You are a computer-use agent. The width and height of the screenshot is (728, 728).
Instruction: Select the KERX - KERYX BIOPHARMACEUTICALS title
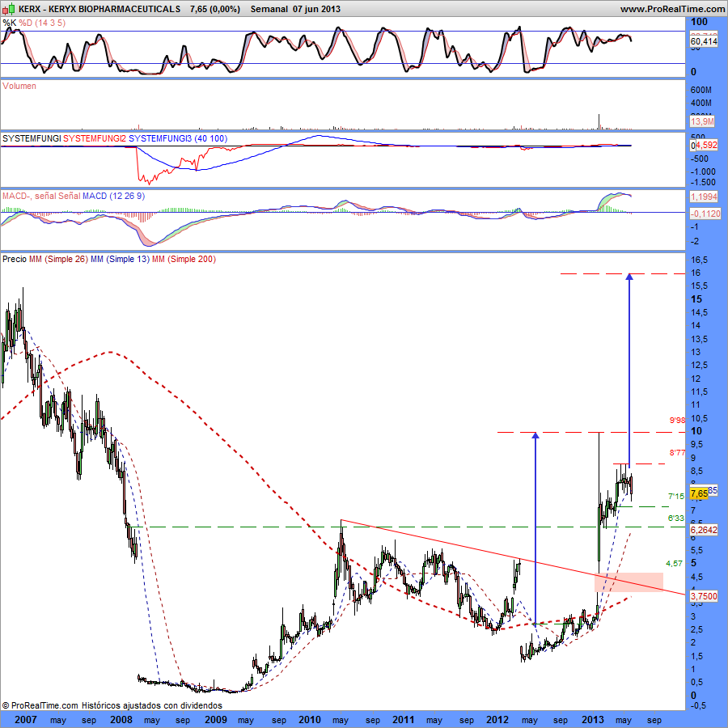click(99, 9)
